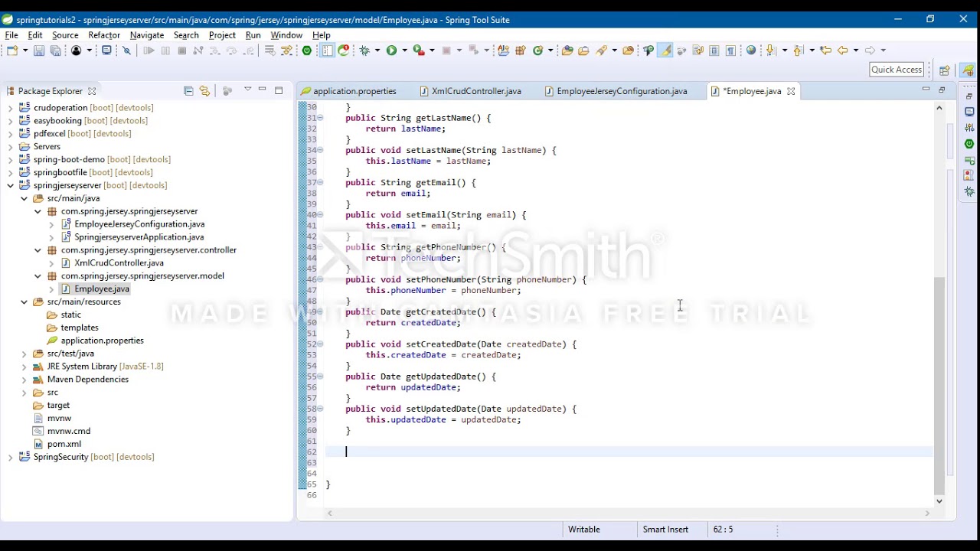Select XmlCrudController.java in Package Explorer
Viewport: 980px width, 551px height.
119,263
